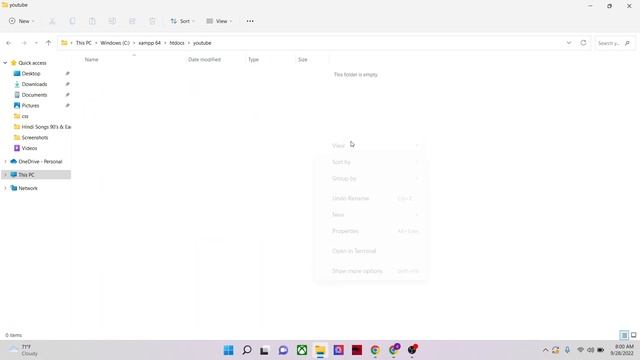Open the recent locations dropdown

[36, 43]
